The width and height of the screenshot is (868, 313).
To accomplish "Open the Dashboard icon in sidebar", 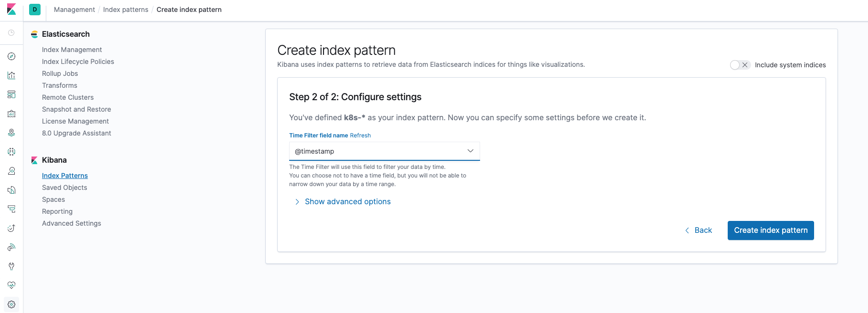I will tap(11, 94).
